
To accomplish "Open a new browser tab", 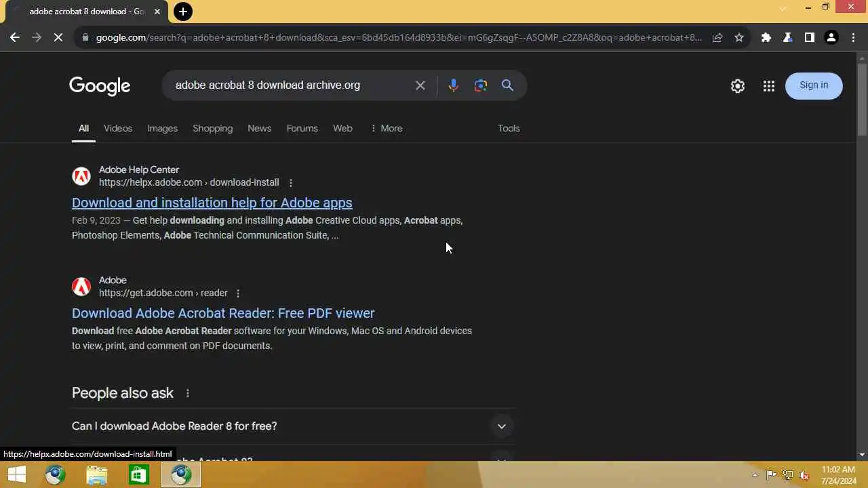I will pyautogui.click(x=182, y=12).
